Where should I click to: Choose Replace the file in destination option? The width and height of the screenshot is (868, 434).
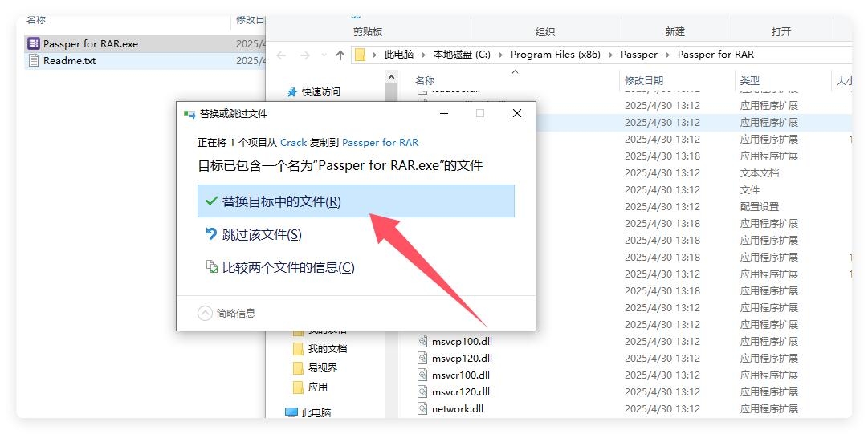356,201
